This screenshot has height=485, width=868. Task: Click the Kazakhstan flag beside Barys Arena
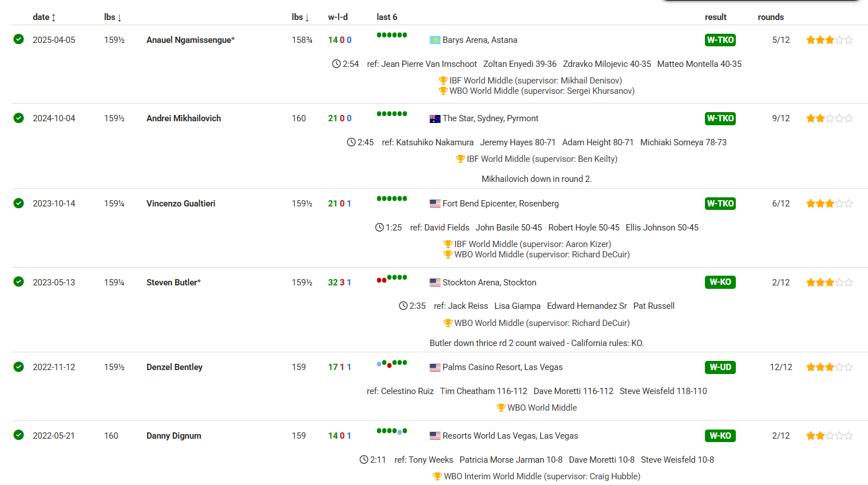435,40
